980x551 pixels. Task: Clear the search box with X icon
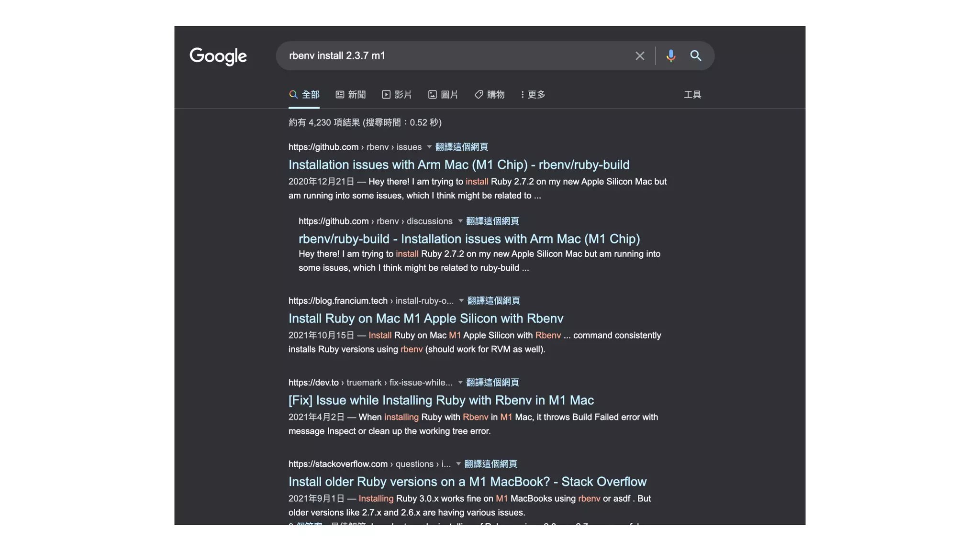point(639,56)
